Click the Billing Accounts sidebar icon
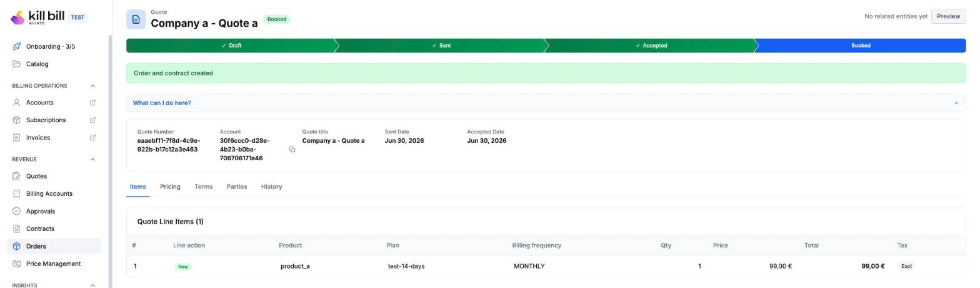980x288 pixels. [x=17, y=194]
